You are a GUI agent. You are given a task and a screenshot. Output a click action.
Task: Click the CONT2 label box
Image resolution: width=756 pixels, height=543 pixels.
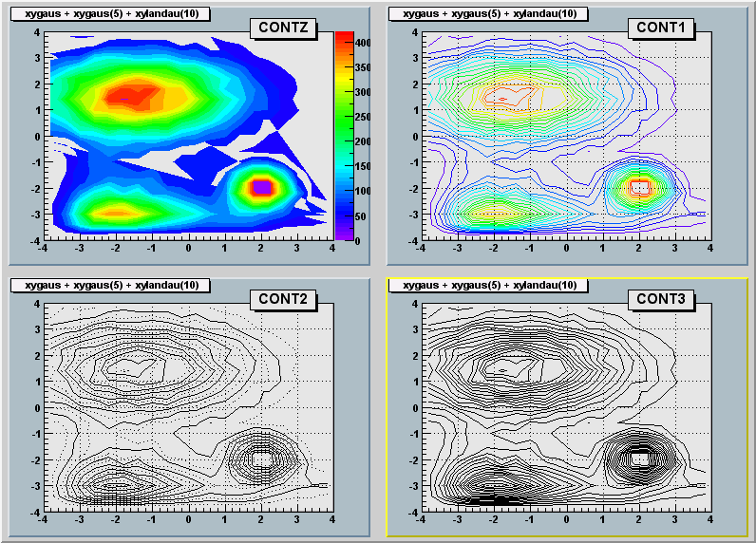(283, 299)
